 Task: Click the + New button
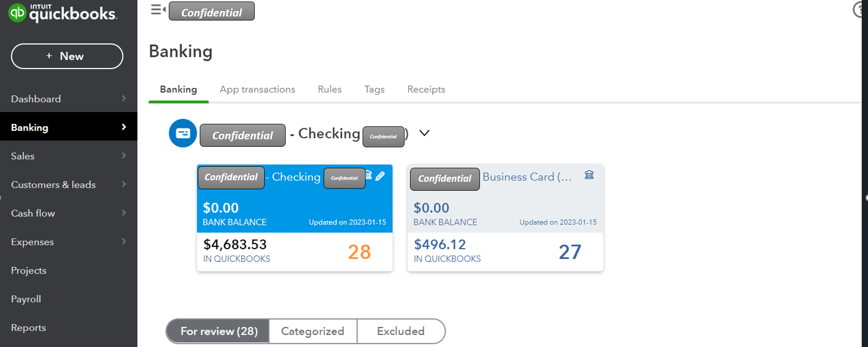click(67, 56)
